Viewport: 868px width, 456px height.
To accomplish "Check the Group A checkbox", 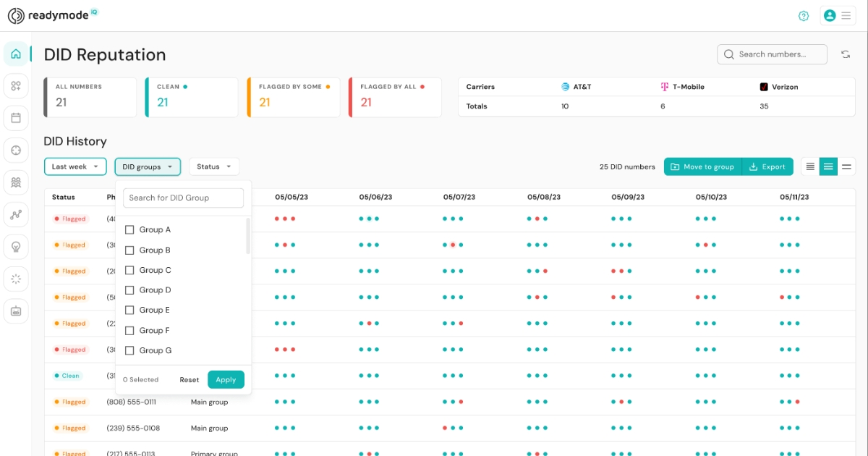I will [x=129, y=229].
